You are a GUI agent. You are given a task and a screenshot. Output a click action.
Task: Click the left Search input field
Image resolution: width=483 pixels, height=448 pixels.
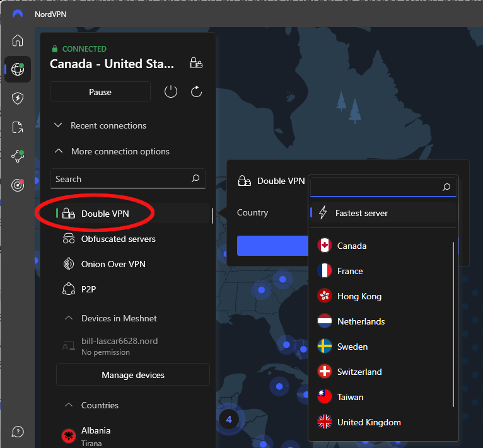128,178
